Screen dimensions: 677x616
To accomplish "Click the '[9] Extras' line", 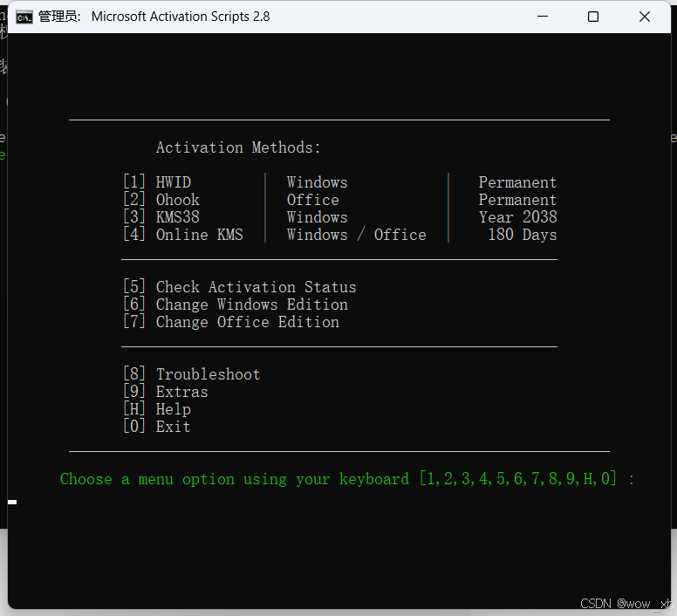I will 166,392.
